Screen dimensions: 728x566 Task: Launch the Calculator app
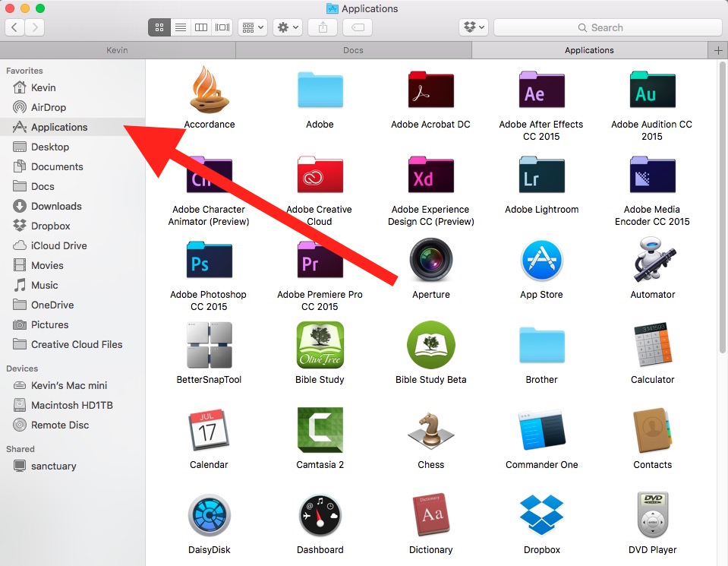click(x=652, y=345)
